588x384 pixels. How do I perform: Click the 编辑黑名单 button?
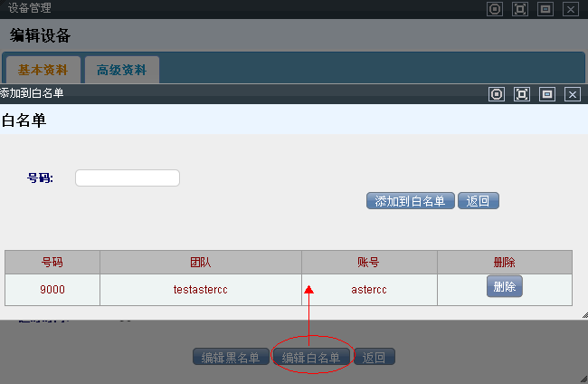(231, 358)
